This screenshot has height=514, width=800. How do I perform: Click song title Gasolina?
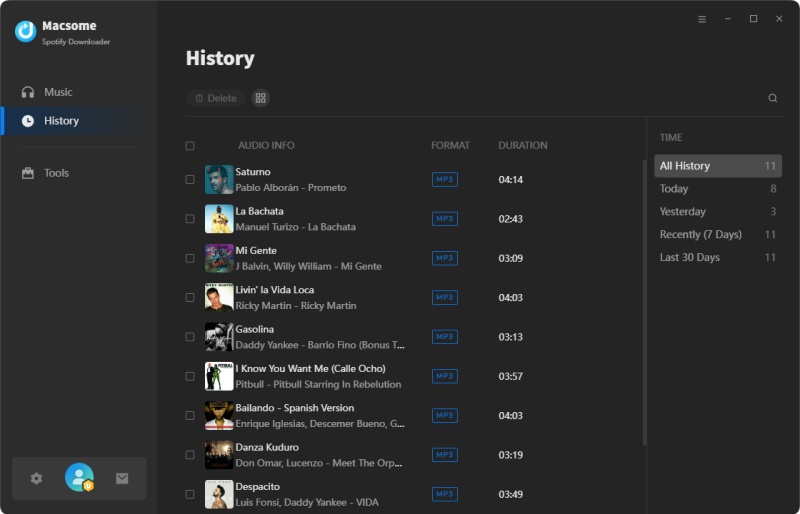tap(255, 329)
